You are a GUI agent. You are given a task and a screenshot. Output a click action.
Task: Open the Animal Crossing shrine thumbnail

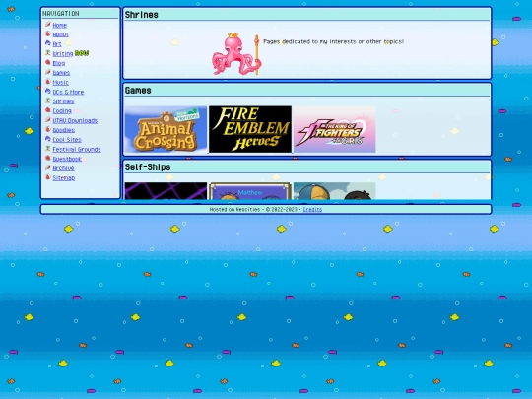166,129
